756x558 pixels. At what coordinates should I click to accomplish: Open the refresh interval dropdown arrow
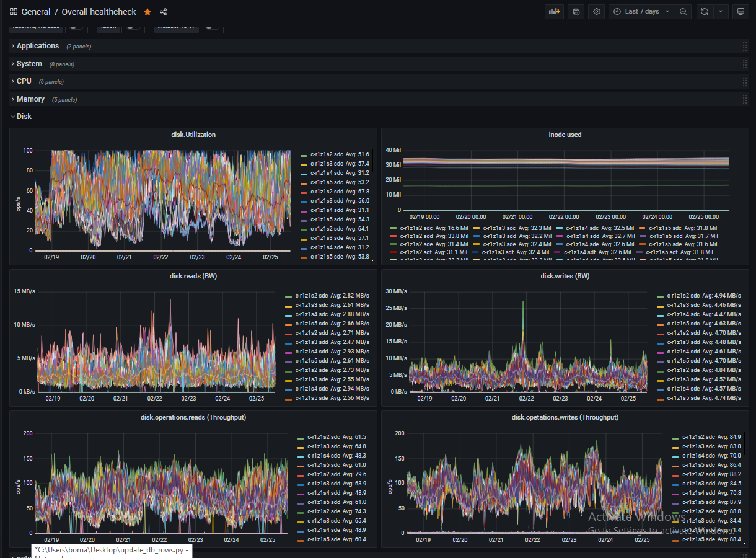coord(721,12)
